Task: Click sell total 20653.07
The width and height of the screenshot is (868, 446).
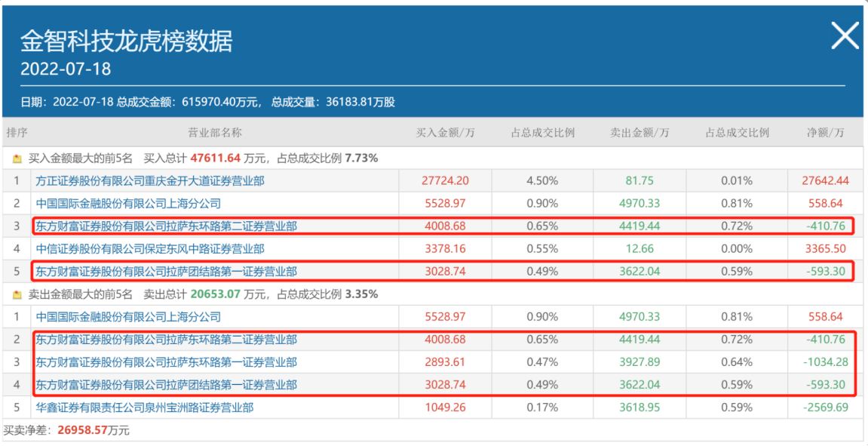Action: point(216,295)
